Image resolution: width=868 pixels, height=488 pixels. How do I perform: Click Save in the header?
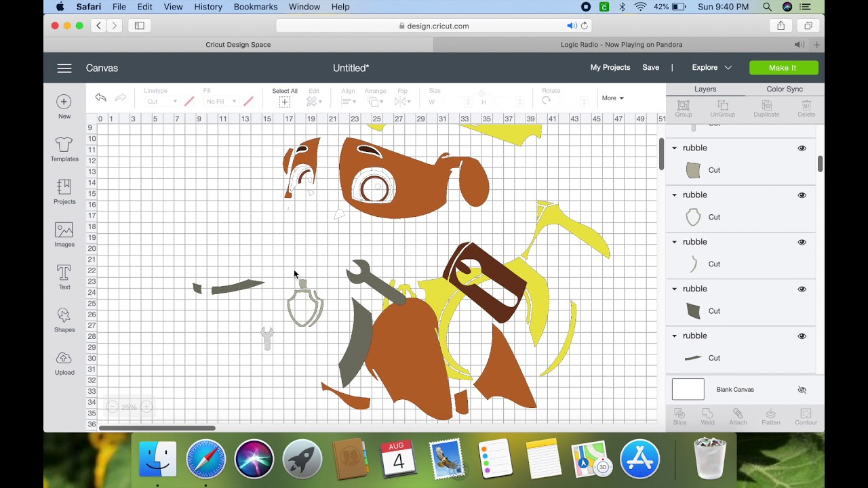[x=651, y=68]
